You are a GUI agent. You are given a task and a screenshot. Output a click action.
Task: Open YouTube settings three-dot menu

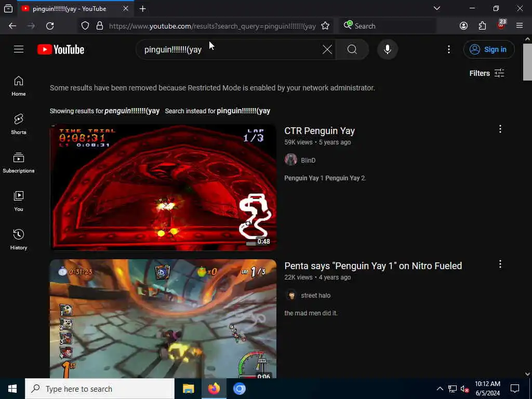click(449, 49)
